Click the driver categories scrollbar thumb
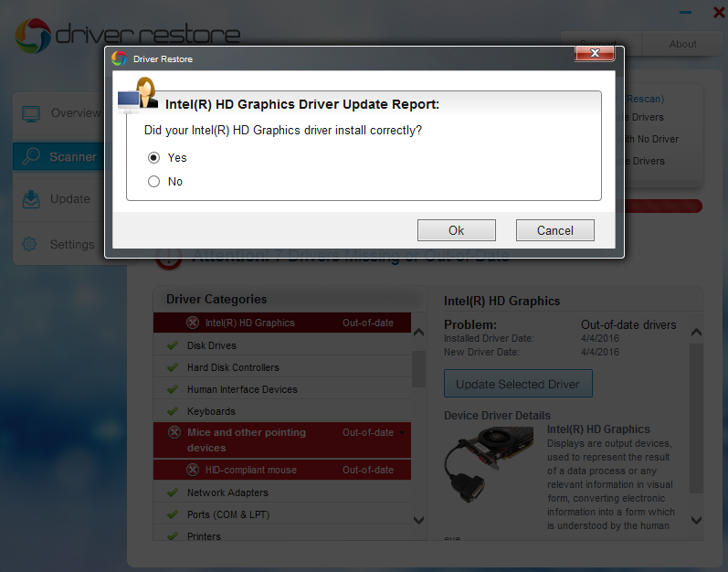 click(418, 369)
